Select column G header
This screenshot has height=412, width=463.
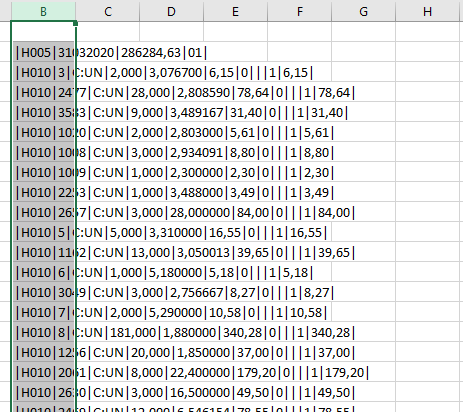(x=363, y=12)
